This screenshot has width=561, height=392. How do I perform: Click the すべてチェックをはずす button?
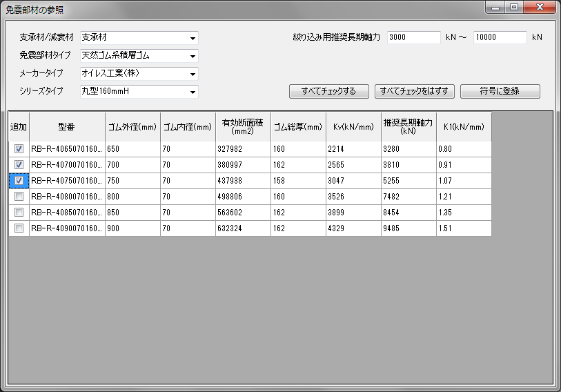(414, 91)
